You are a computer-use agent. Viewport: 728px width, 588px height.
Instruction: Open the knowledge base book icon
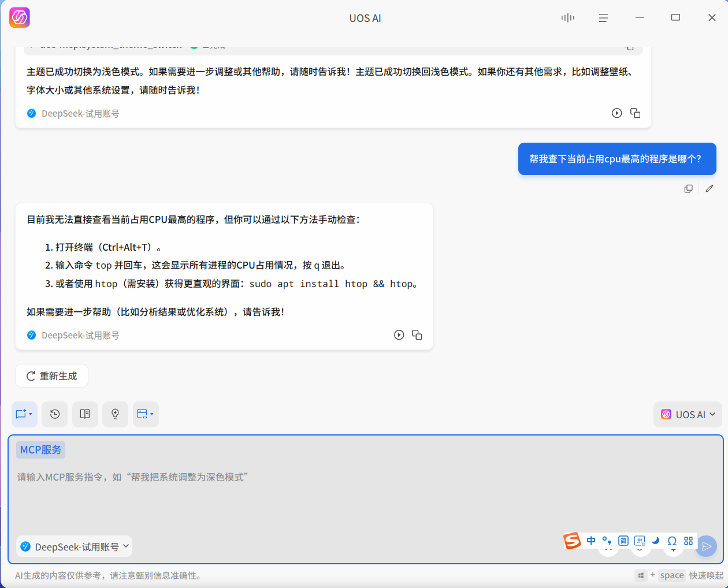(x=85, y=414)
